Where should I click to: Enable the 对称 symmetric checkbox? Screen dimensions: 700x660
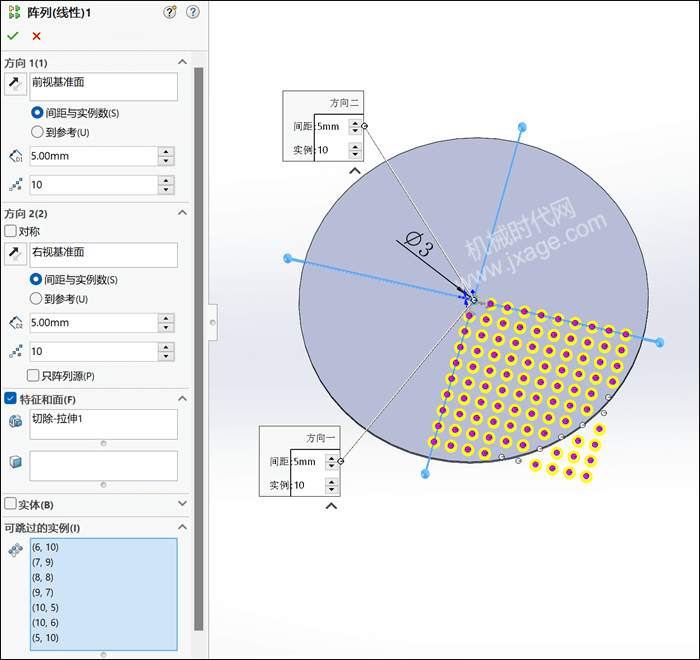10,231
